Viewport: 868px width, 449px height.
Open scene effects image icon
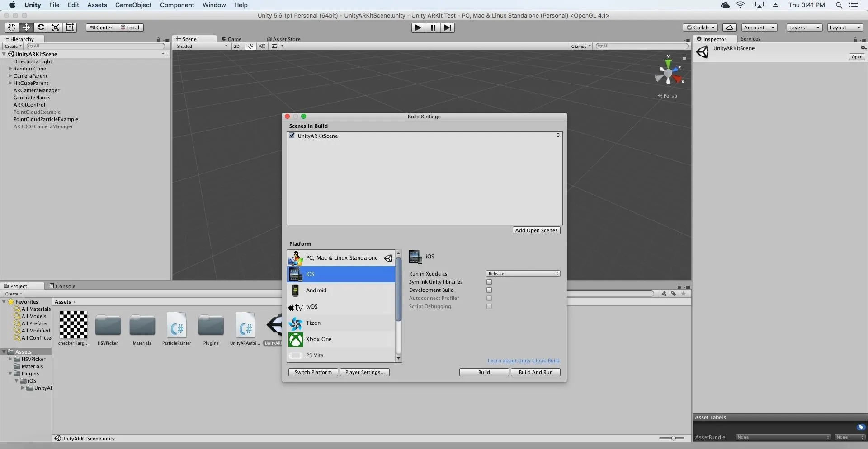[x=274, y=46]
